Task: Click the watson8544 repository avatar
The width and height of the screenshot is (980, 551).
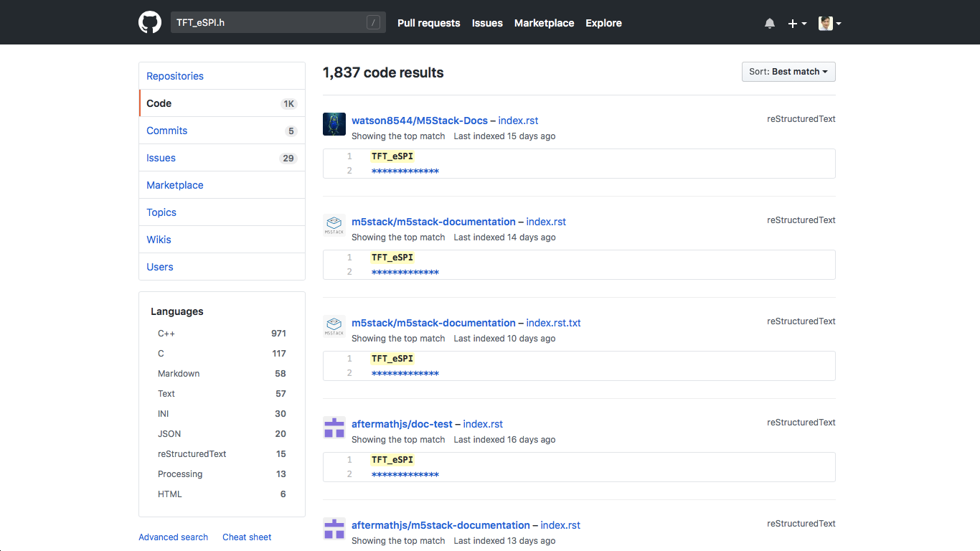Action: click(334, 124)
